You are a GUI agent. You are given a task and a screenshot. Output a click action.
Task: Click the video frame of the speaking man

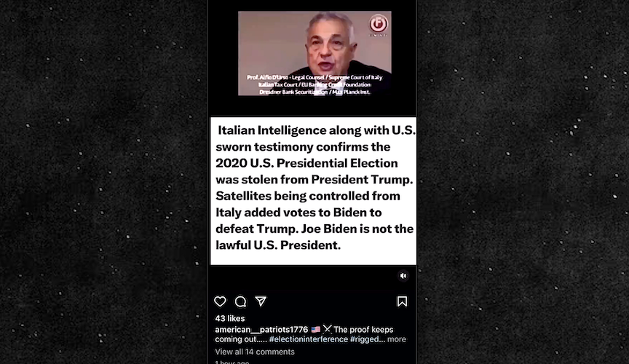pyautogui.click(x=314, y=53)
